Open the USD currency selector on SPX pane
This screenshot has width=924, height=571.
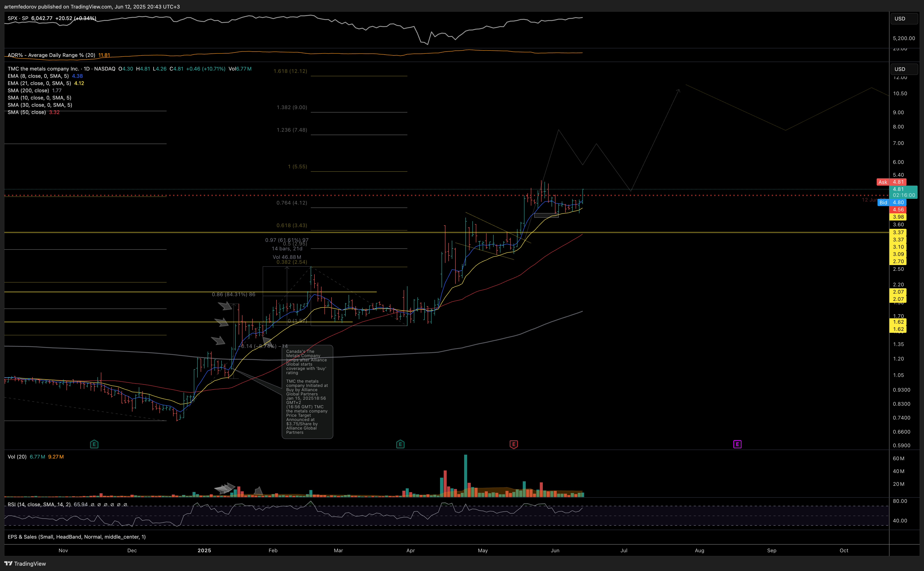click(904, 19)
